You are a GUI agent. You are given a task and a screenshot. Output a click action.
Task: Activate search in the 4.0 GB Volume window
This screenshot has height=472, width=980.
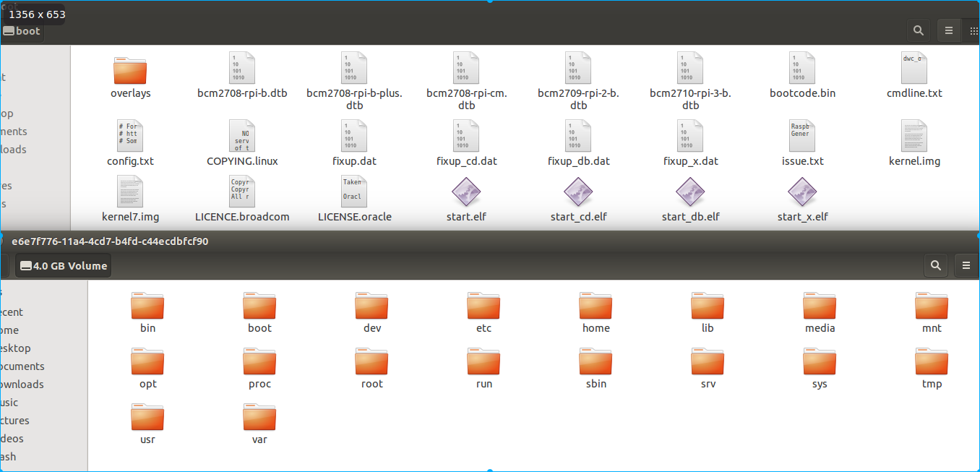(x=935, y=265)
